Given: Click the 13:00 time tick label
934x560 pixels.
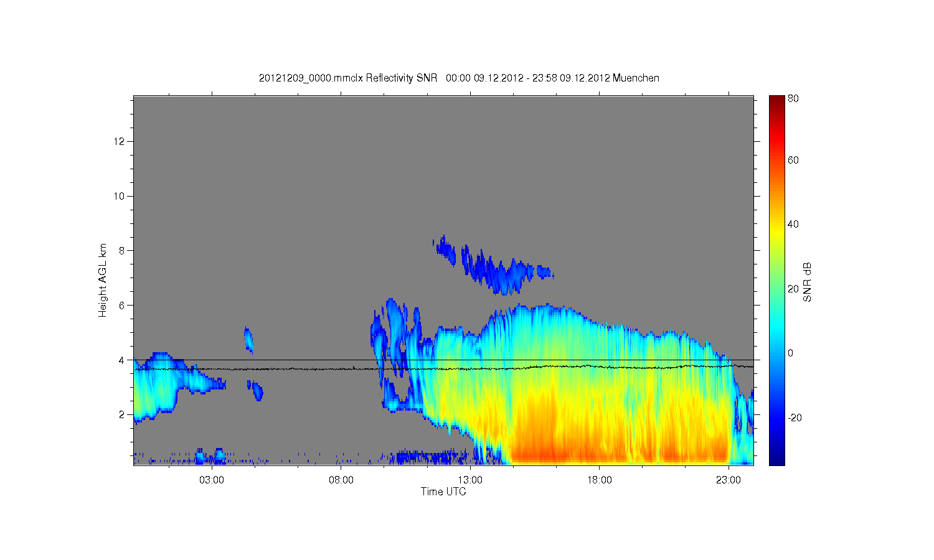Looking at the screenshot, I should click(471, 480).
